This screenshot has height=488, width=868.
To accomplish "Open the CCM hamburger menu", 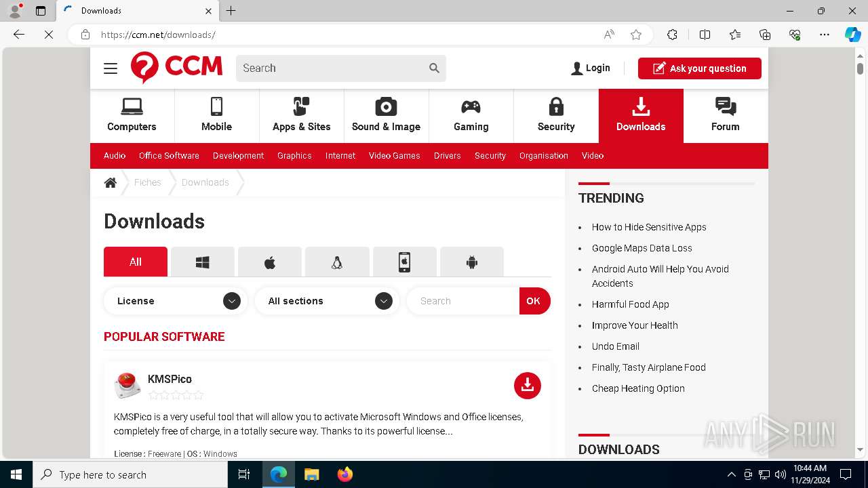I will tap(111, 68).
